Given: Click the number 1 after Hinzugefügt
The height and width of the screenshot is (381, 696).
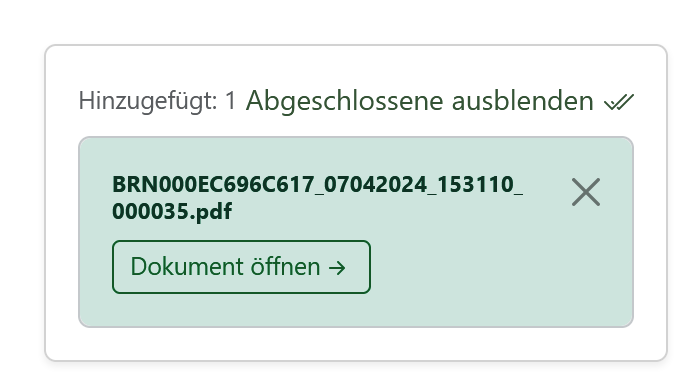Looking at the screenshot, I should coord(230,101).
